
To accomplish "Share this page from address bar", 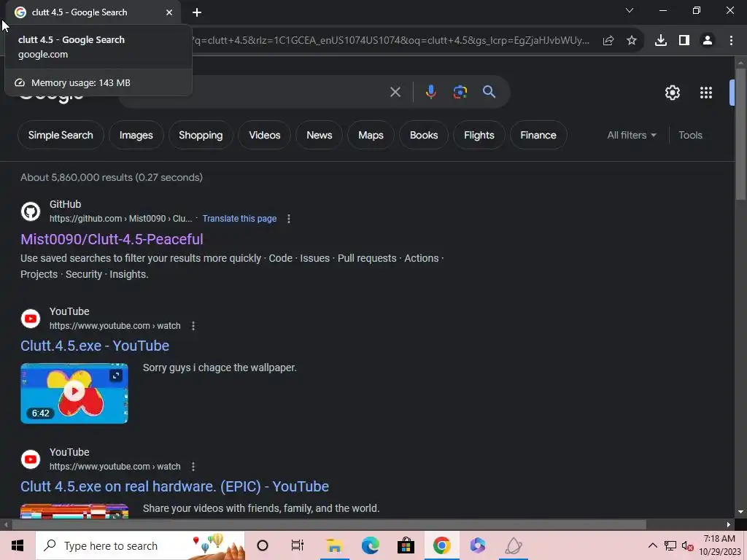I will [x=608, y=41].
